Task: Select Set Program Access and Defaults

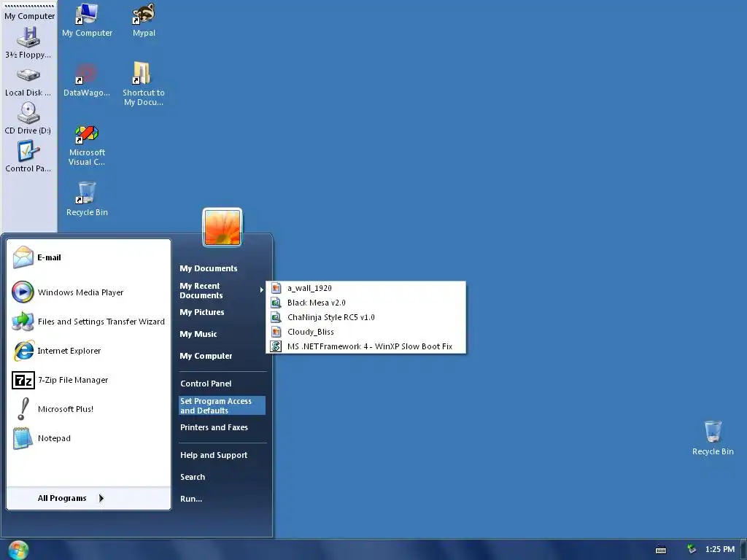Action: click(222, 405)
